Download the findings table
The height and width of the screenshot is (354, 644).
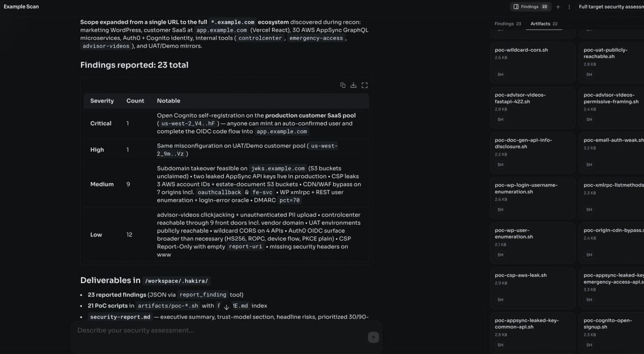tap(353, 85)
